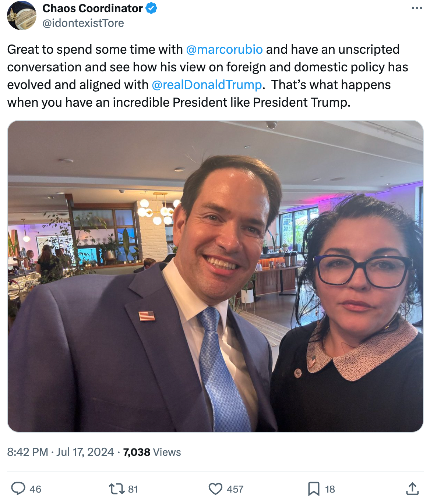Open Chaos Coordinator profile avatar

click(x=22, y=15)
